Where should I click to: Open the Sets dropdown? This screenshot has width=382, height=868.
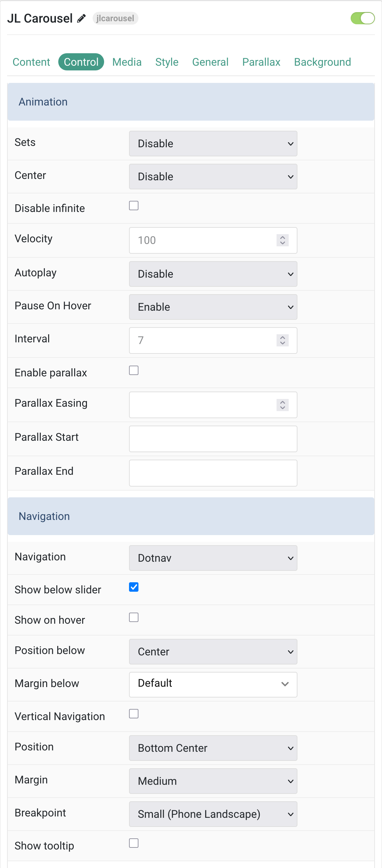tap(213, 144)
